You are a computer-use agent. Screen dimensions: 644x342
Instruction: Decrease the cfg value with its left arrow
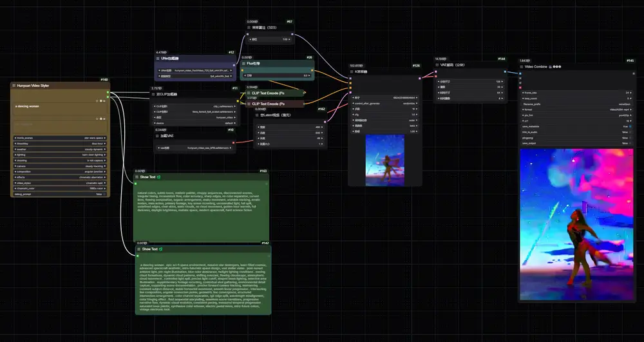click(353, 115)
